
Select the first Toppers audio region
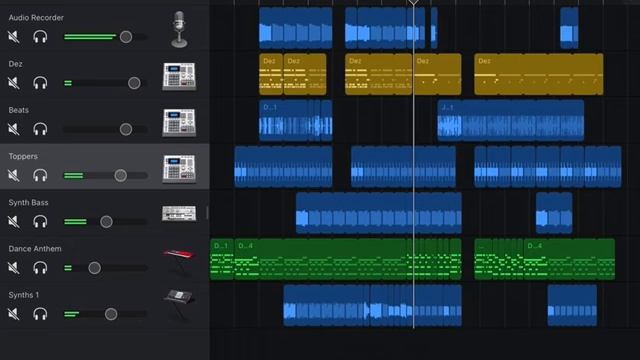(x=283, y=167)
